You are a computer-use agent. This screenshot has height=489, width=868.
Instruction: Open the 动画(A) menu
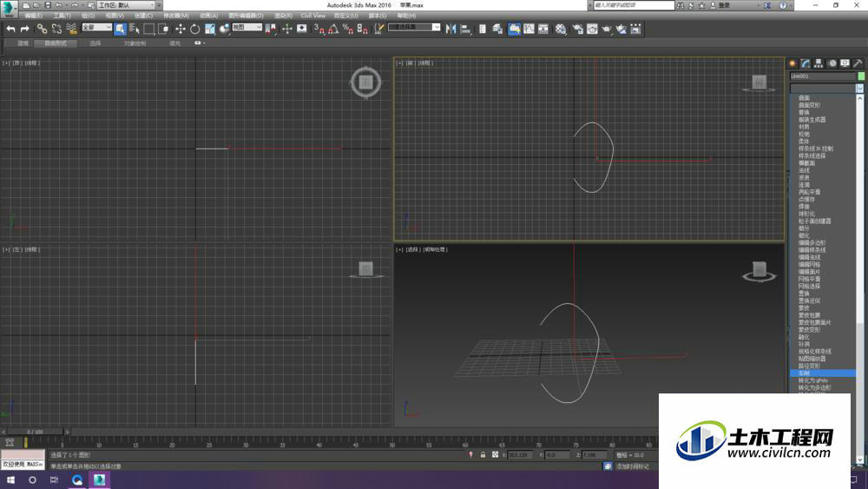point(208,16)
